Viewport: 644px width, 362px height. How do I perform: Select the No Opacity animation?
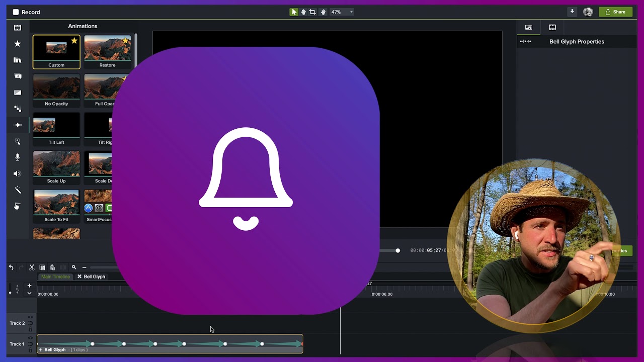tap(56, 90)
